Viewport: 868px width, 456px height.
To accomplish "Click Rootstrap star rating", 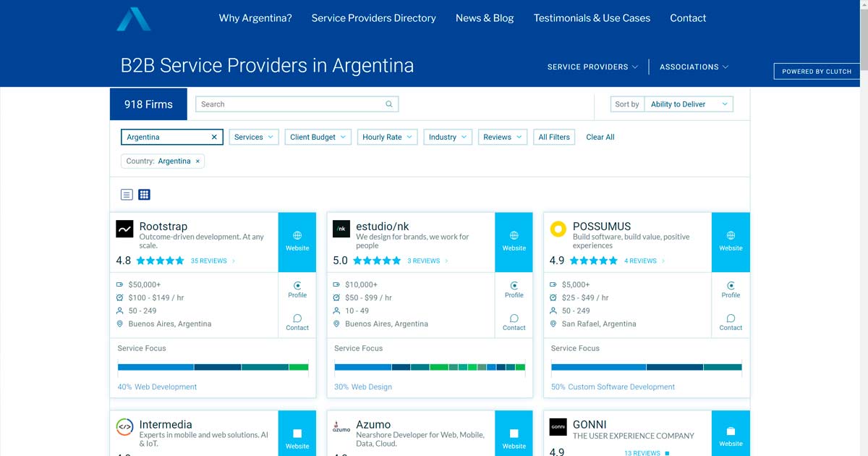I will pos(160,261).
